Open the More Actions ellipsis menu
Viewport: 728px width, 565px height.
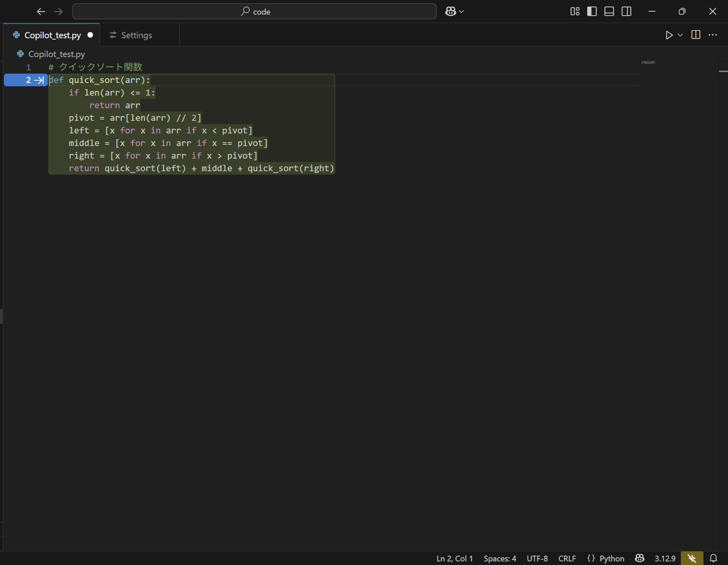713,35
